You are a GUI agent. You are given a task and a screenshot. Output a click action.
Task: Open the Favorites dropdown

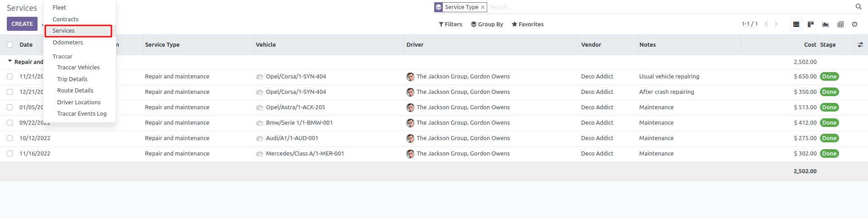pyautogui.click(x=528, y=24)
